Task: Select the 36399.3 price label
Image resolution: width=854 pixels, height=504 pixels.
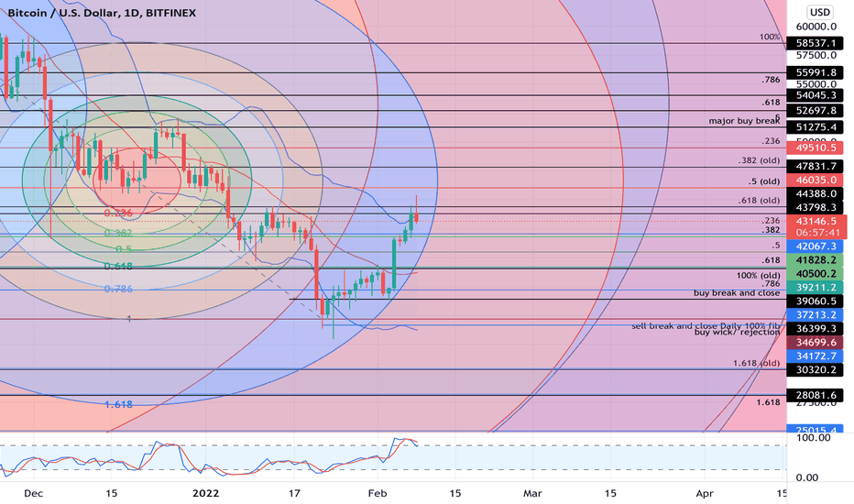Action: tap(815, 328)
